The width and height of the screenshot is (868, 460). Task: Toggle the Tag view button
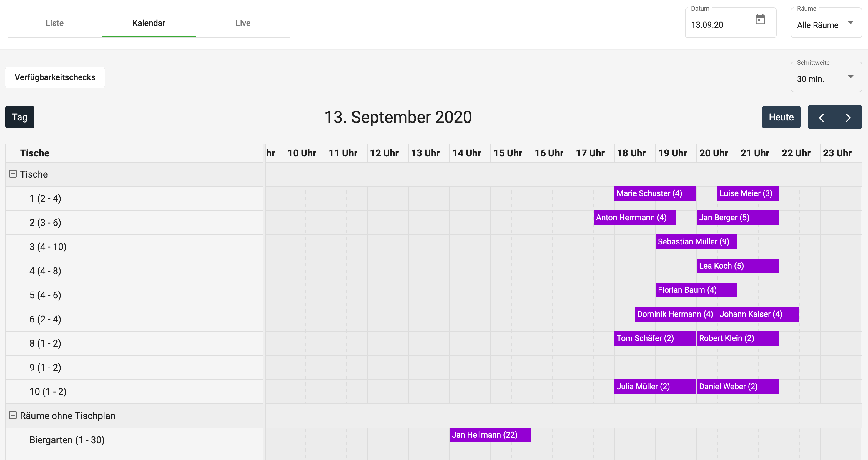19,117
